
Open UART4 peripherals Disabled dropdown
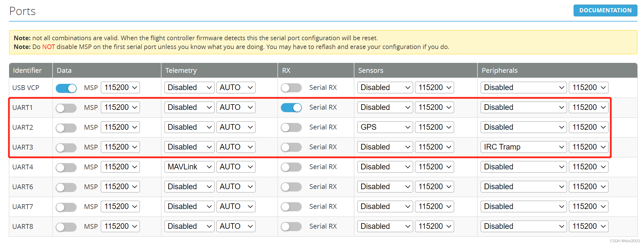(524, 167)
